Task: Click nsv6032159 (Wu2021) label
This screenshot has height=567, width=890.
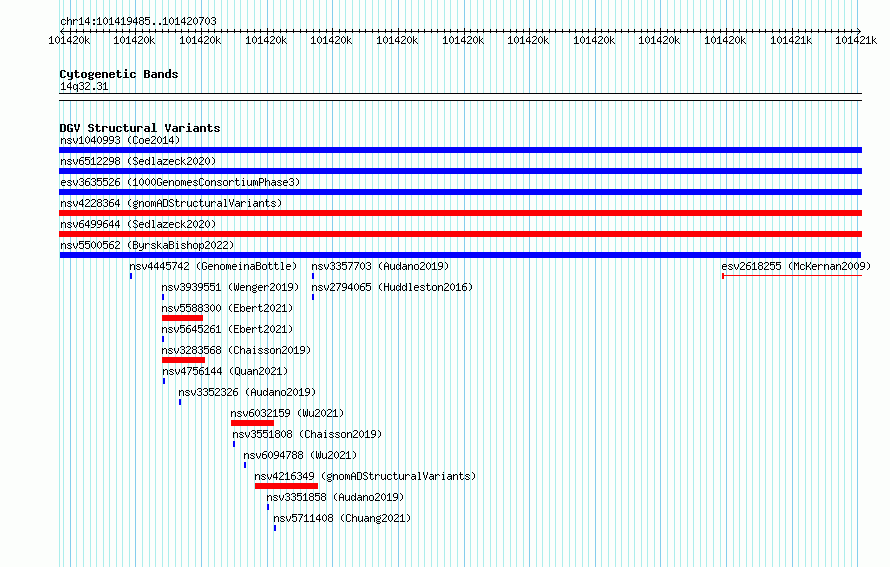Action: pyautogui.click(x=287, y=413)
